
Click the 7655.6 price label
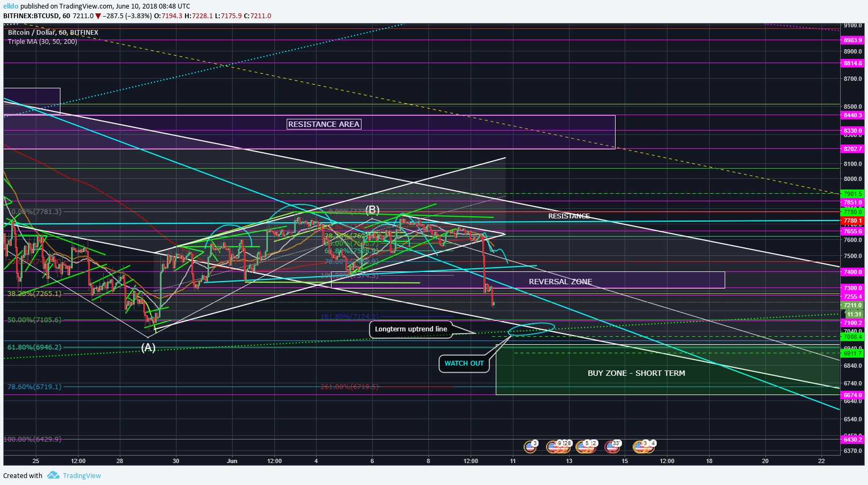click(852, 231)
